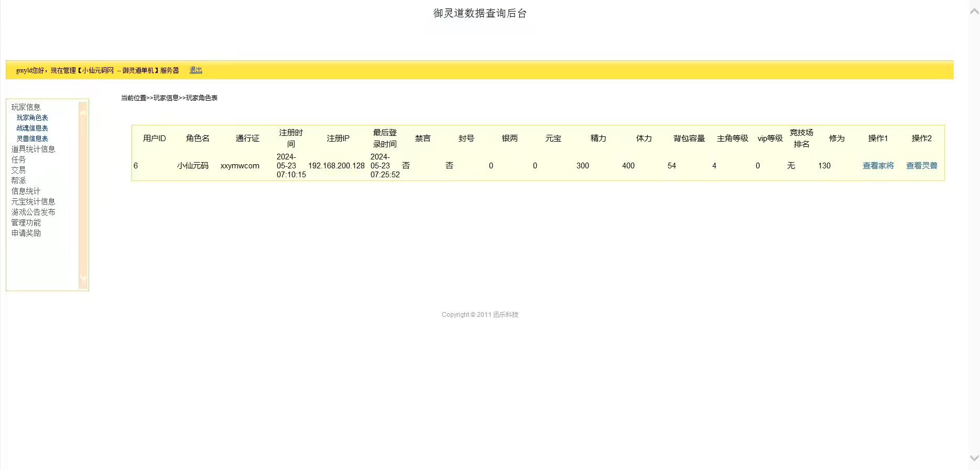Image resolution: width=980 pixels, height=470 pixels.
Task: Click page title 御灵道数据查询后台
Action: [480, 13]
